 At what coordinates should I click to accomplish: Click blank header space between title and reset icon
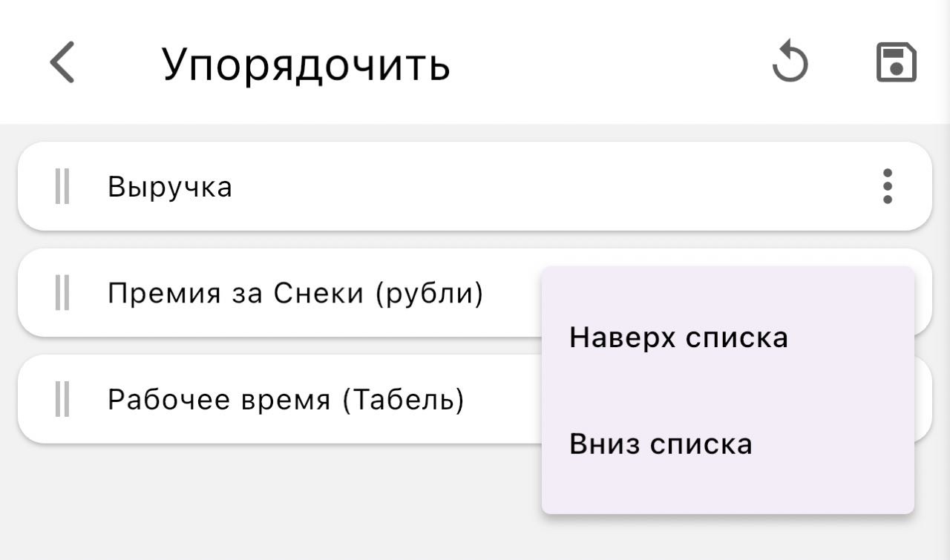(x=609, y=62)
